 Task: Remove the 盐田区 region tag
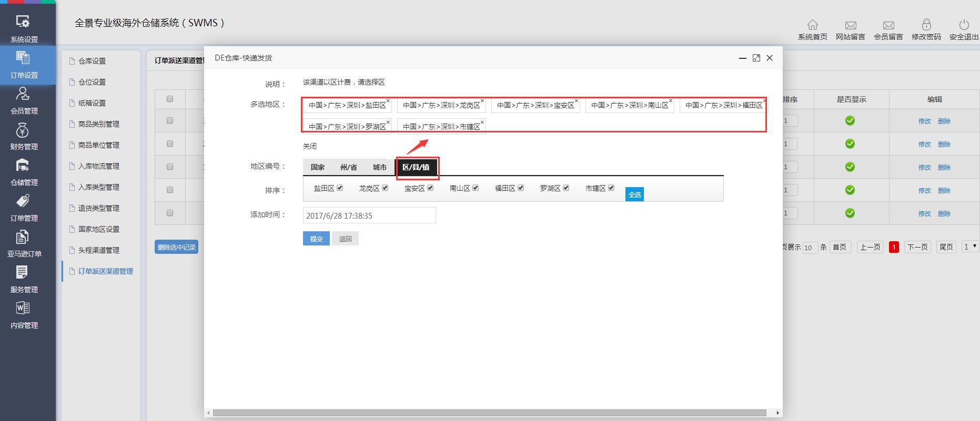pos(388,100)
